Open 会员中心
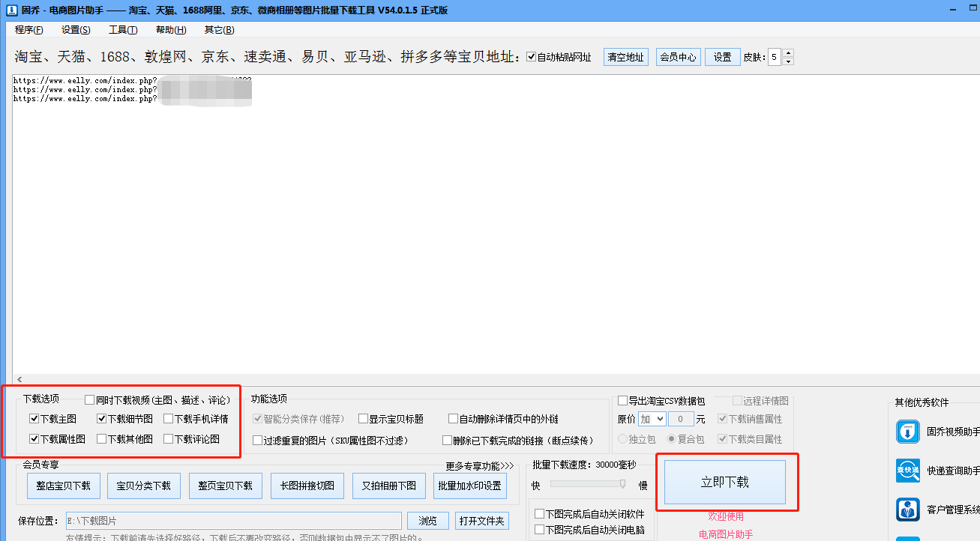This screenshot has width=980, height=541. (x=678, y=57)
